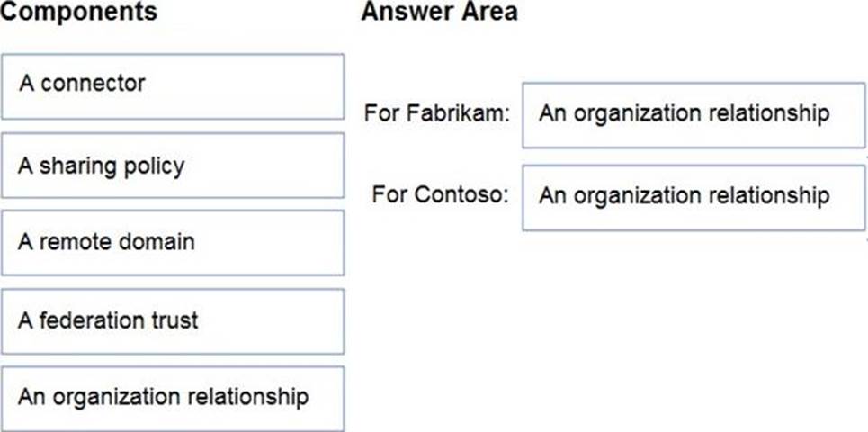Select the "A connector" component
Image resolution: width=868 pixels, height=432 pixels.
click(x=172, y=85)
